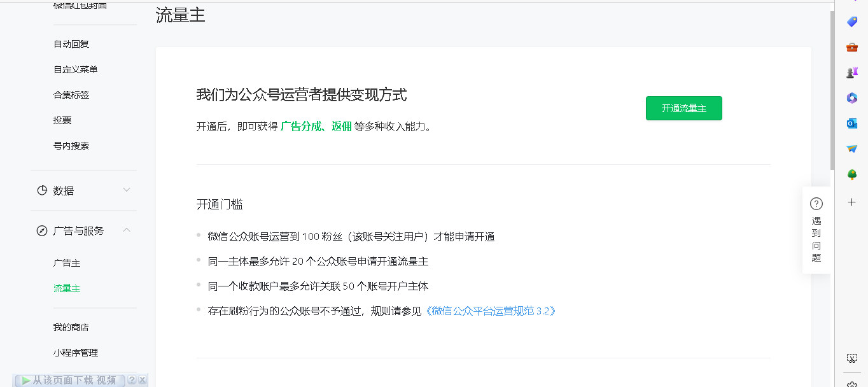Open the 广告主 submenu item
Screen dimensions: 868x387
pos(67,263)
